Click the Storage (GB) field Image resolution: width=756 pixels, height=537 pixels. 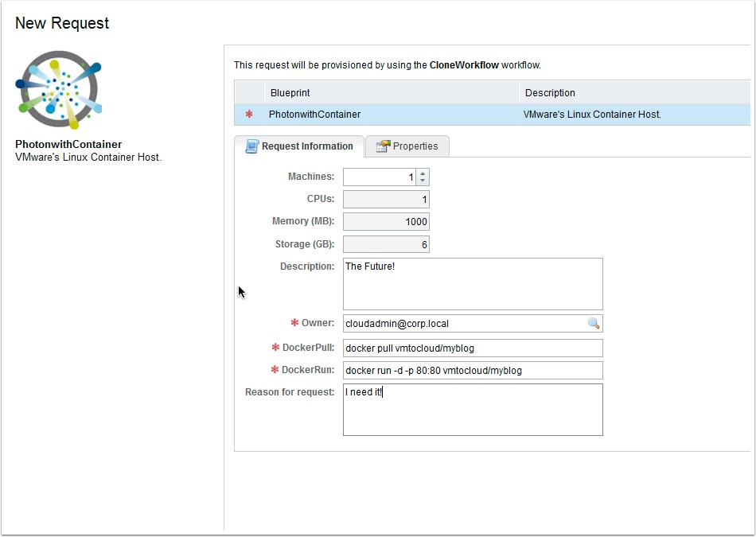point(386,245)
